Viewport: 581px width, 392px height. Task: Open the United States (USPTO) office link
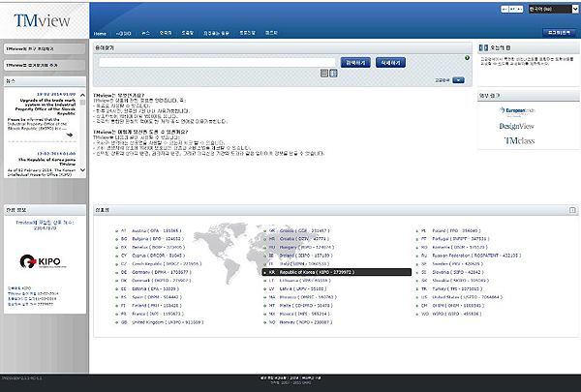click(468, 297)
